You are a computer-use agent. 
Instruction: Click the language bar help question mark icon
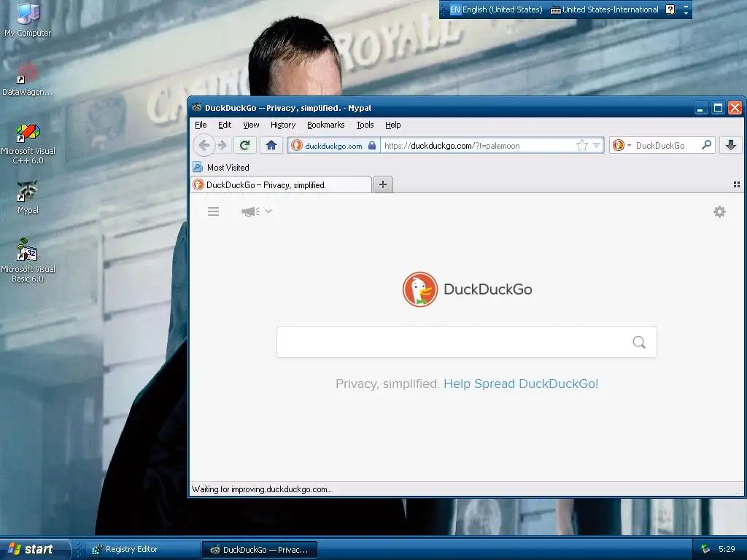(x=670, y=9)
